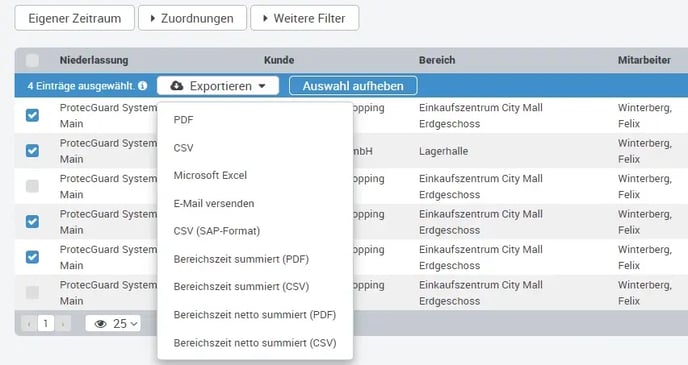Sort by the Niederlassung column header
This screenshot has height=365, width=688.
tap(94, 60)
